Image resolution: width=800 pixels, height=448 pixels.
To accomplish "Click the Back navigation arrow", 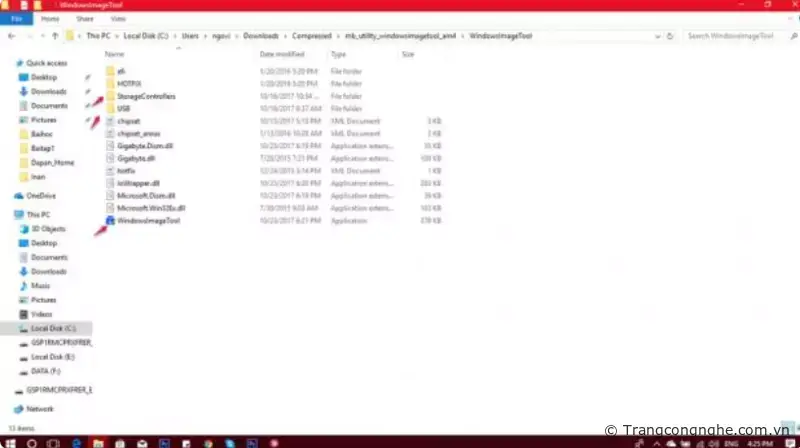I will pyautogui.click(x=13, y=36).
